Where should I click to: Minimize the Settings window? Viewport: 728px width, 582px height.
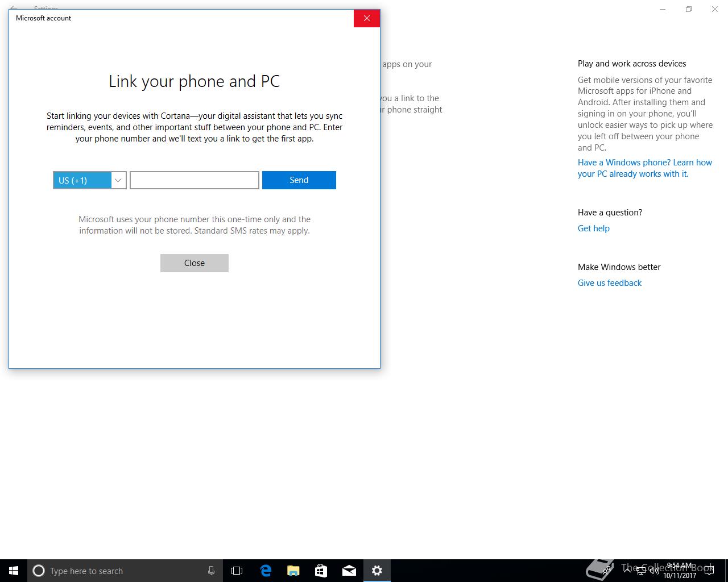coord(663,9)
